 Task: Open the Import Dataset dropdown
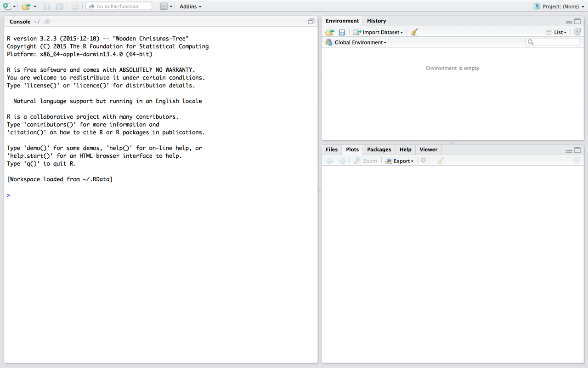tap(378, 32)
